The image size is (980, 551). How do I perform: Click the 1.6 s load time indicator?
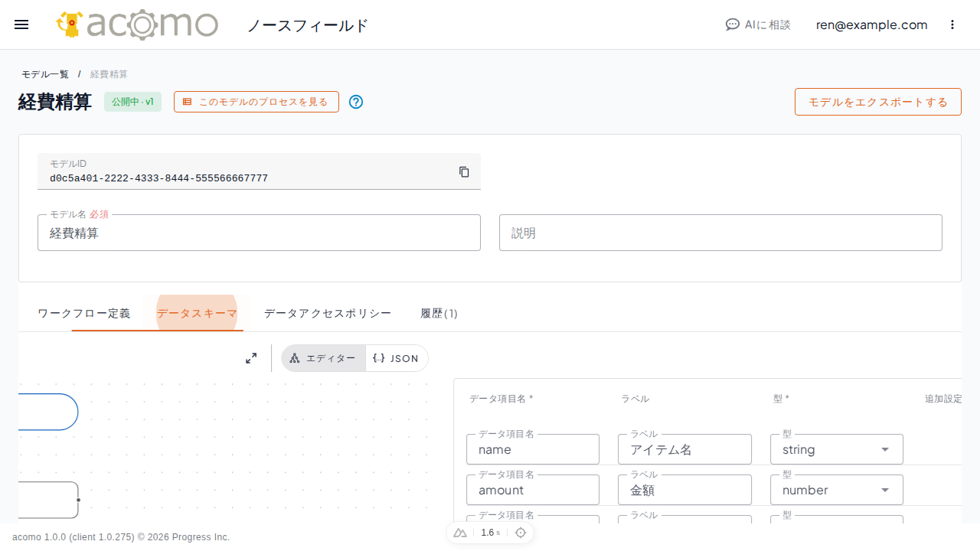click(x=490, y=533)
